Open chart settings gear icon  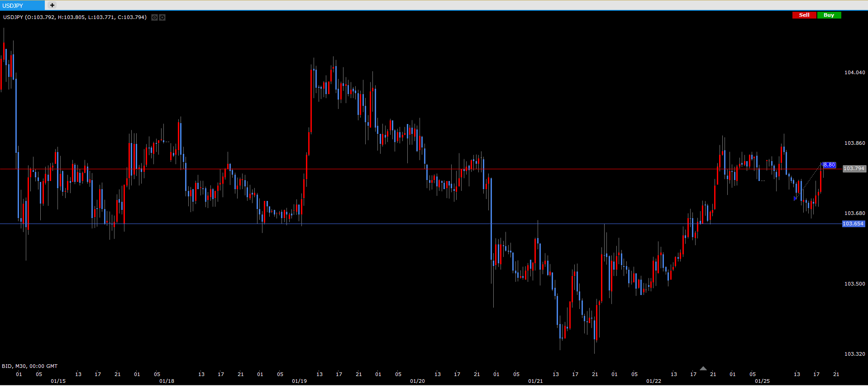click(x=162, y=18)
